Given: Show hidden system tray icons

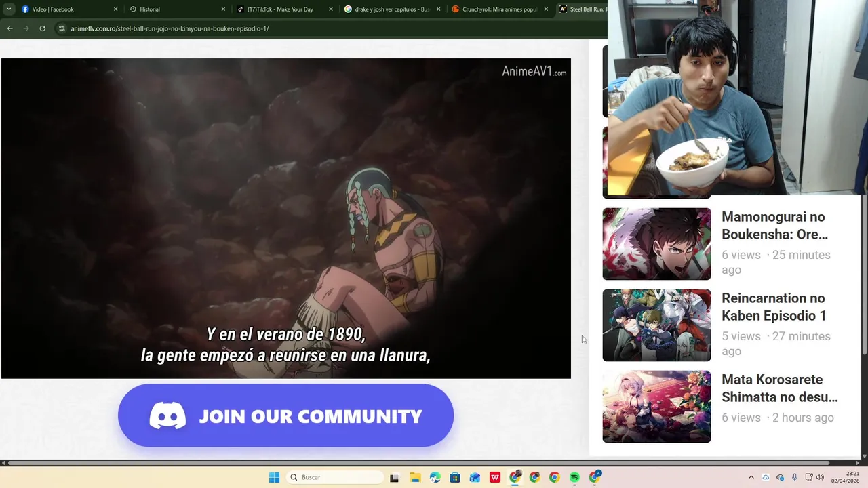Looking at the screenshot, I should pos(751,477).
